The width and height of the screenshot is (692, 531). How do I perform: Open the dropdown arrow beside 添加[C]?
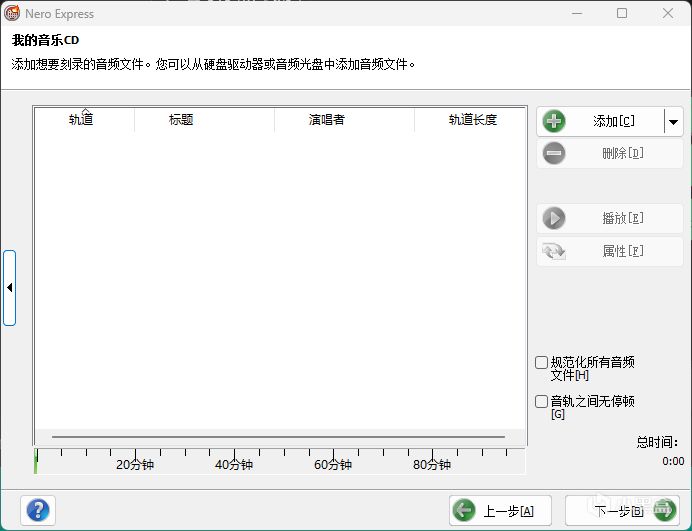[x=673, y=121]
